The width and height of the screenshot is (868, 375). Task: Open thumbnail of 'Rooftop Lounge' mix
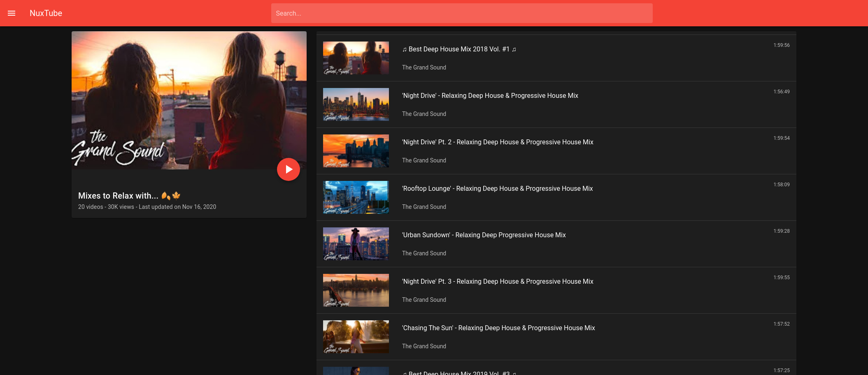(x=356, y=197)
